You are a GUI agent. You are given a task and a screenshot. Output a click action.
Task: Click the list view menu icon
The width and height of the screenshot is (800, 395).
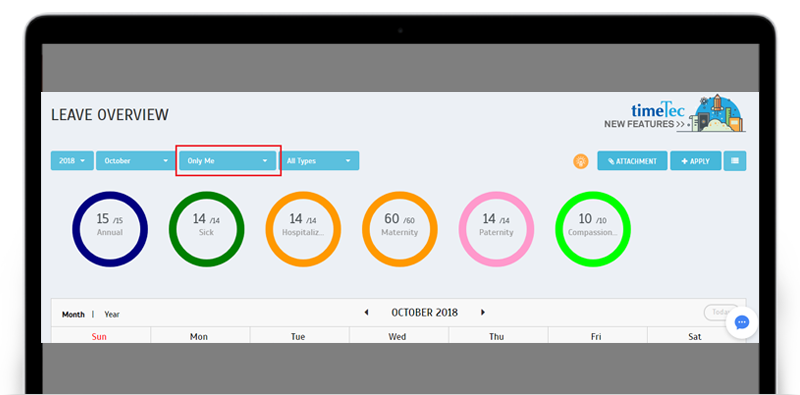pyautogui.click(x=735, y=161)
